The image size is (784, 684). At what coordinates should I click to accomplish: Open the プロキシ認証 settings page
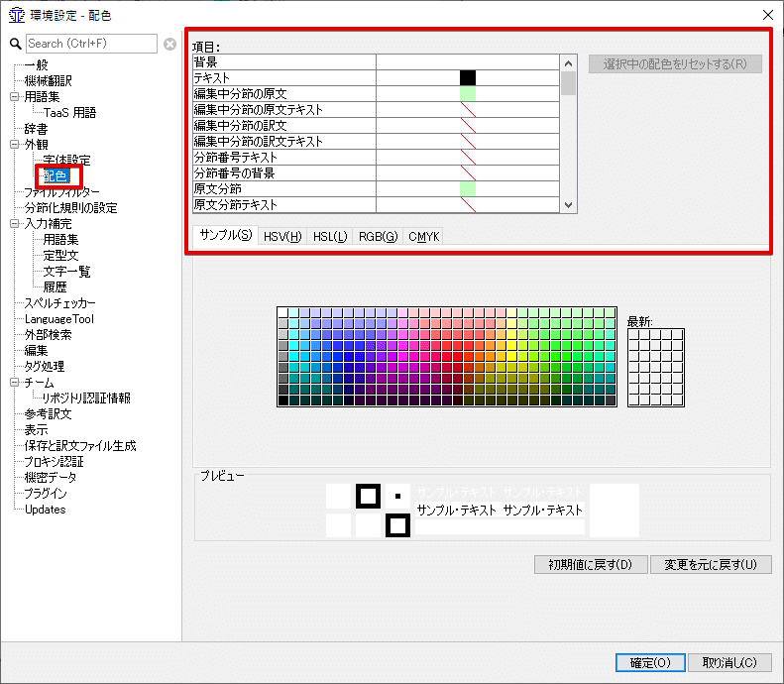pos(54,462)
